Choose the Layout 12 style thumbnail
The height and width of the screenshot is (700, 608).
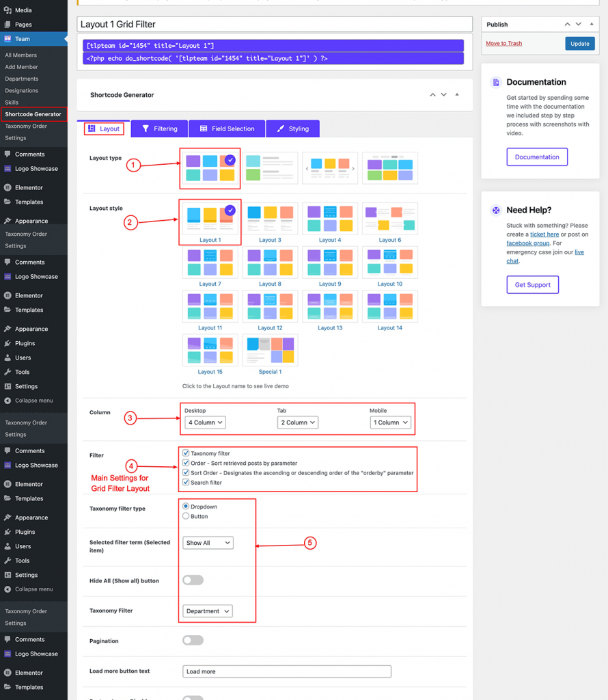(x=270, y=306)
